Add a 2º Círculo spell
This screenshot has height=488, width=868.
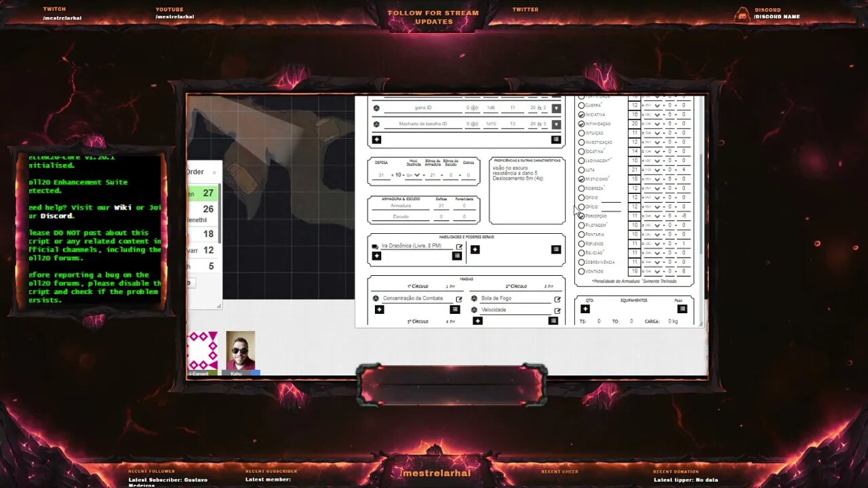pos(477,321)
